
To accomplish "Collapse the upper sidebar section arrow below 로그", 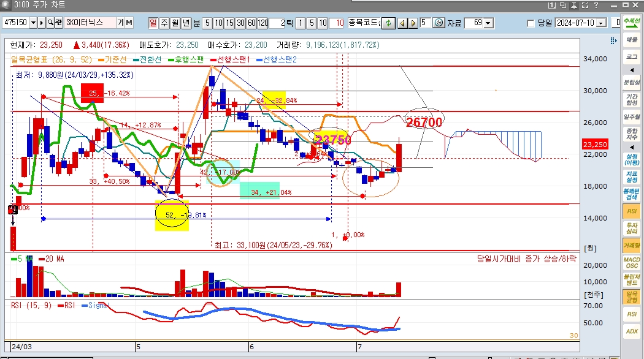I will (632, 70).
